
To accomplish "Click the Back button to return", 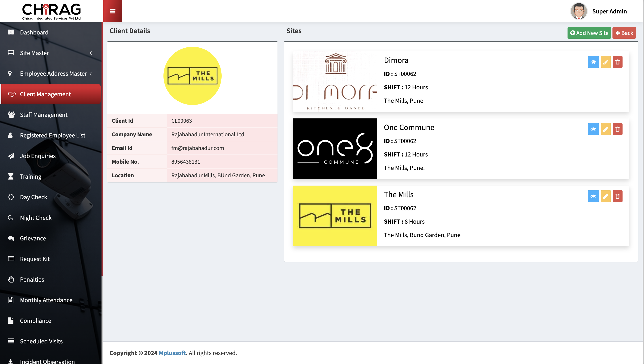I will pyautogui.click(x=625, y=33).
